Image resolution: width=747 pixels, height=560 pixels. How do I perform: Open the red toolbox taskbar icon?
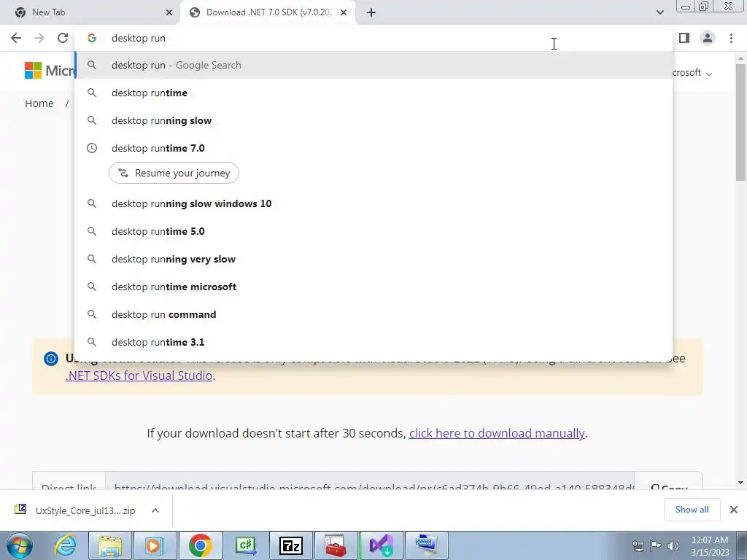point(336,545)
